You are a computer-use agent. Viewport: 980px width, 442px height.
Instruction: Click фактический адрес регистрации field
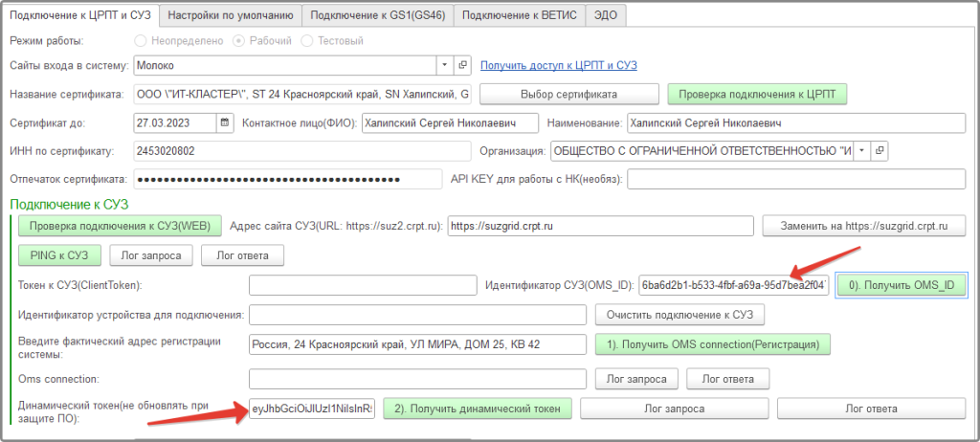(x=417, y=344)
